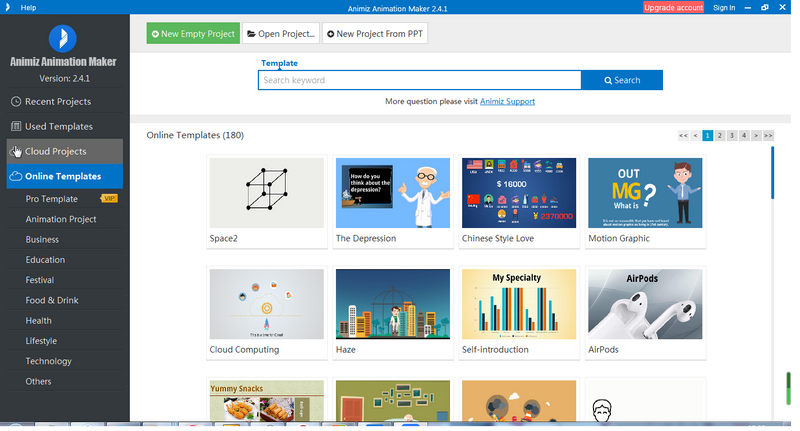Click the magnifier icon on the Search button
This screenshot has height=431, width=800.
point(606,81)
